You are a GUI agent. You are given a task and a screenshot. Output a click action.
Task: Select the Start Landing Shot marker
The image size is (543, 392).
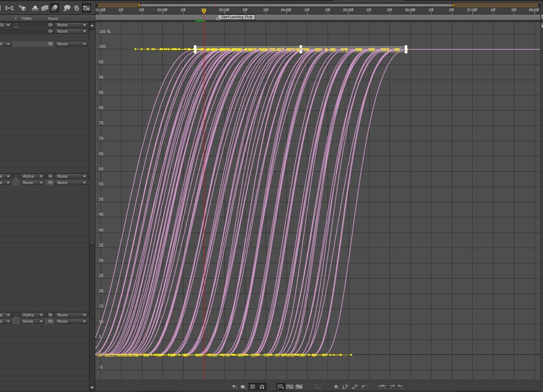click(x=236, y=17)
